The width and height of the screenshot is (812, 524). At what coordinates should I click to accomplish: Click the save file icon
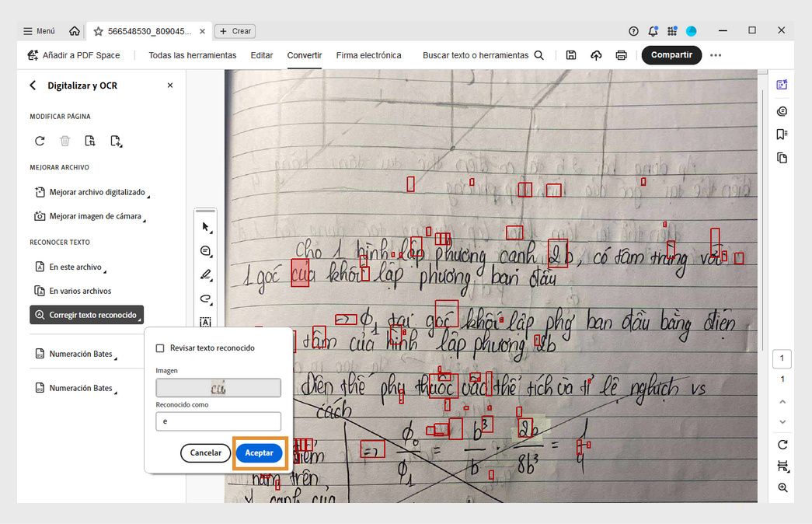571,55
